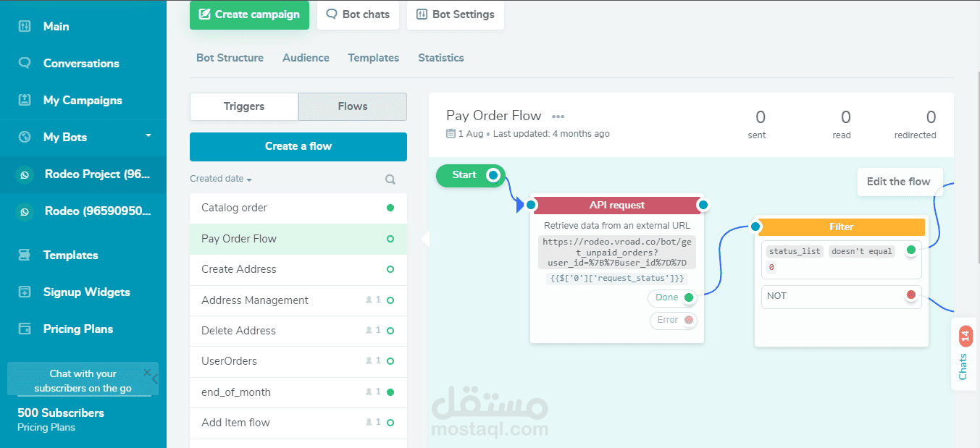
Task: Open the Create Address flow
Action: pyautogui.click(x=298, y=269)
